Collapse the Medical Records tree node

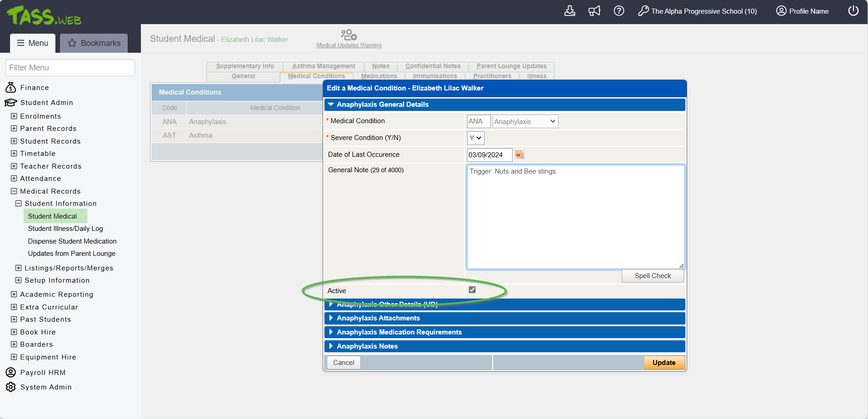tap(14, 191)
